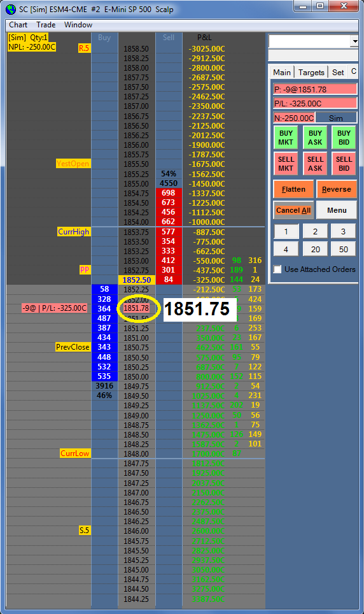Viewport: 364px width, 614px height.
Task: Set order quantity to 2
Action: (315, 231)
